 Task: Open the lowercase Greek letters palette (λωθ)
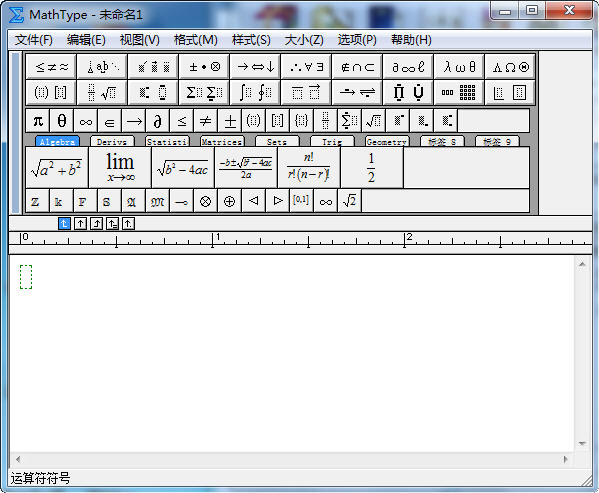(x=459, y=67)
